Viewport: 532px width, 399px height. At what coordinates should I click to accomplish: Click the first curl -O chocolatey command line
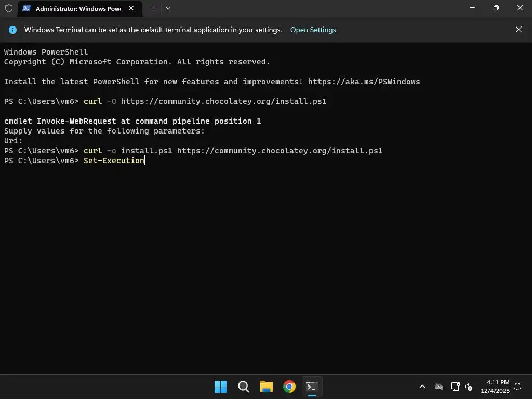coord(165,101)
